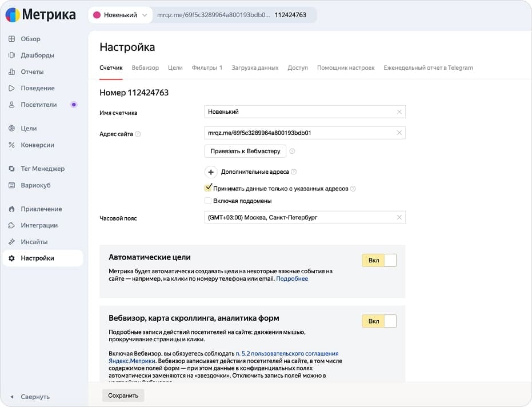Click the Настройки gear icon
Image resolution: width=532 pixels, height=407 pixels.
tap(11, 258)
